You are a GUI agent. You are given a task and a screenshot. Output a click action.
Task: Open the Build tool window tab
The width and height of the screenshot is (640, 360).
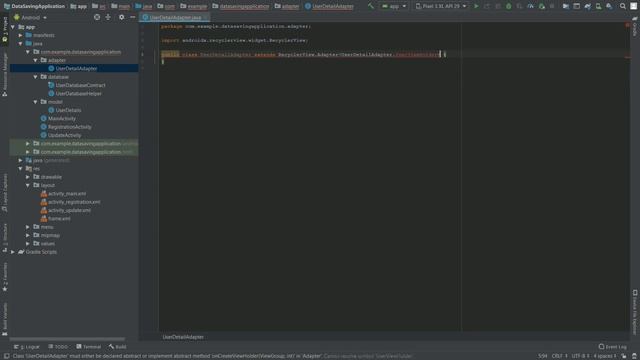[x=118, y=347]
